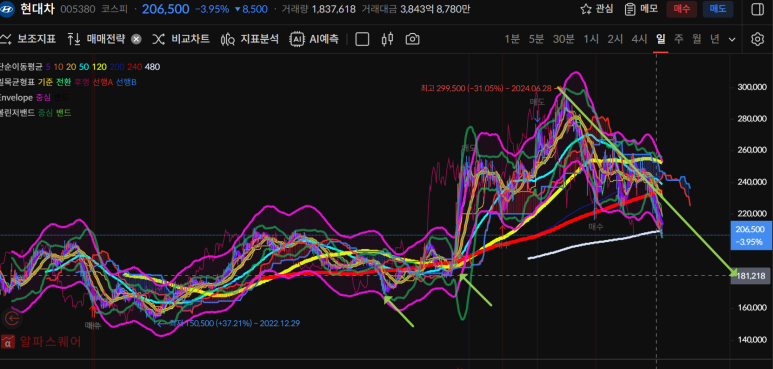Select the 일 daily timeframe
This screenshot has height=369, width=773.
click(x=661, y=39)
